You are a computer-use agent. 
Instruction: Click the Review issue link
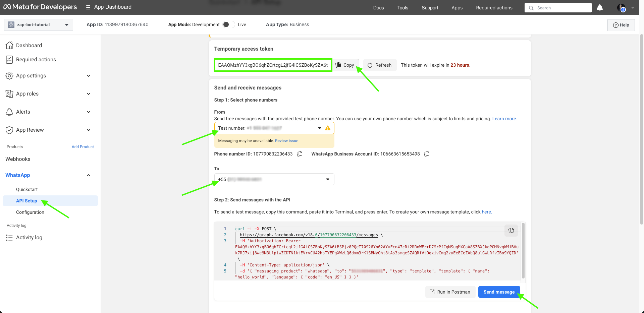pos(286,141)
